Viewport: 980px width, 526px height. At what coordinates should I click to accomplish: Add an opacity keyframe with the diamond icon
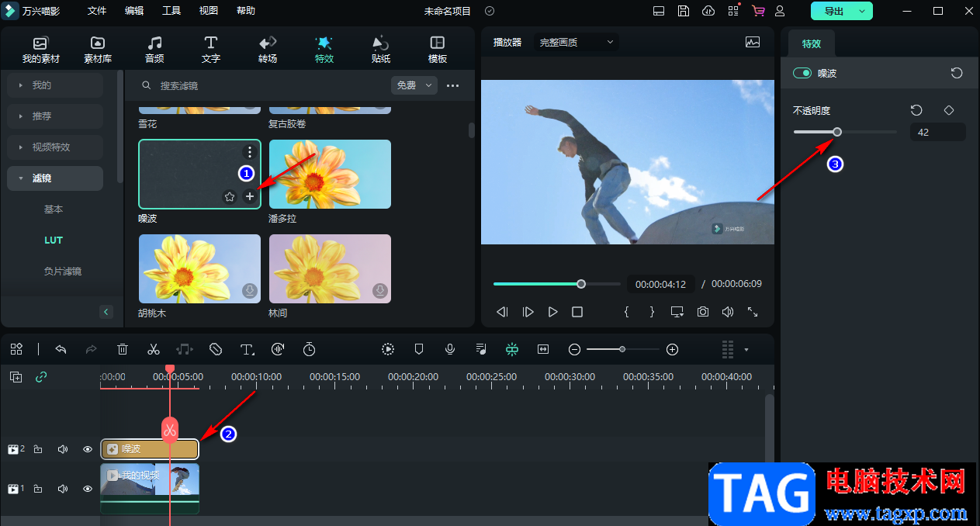pyautogui.click(x=948, y=111)
